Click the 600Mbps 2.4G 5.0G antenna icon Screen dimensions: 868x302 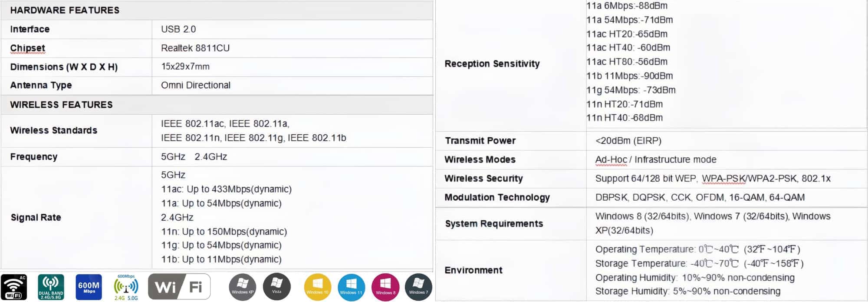[126, 287]
